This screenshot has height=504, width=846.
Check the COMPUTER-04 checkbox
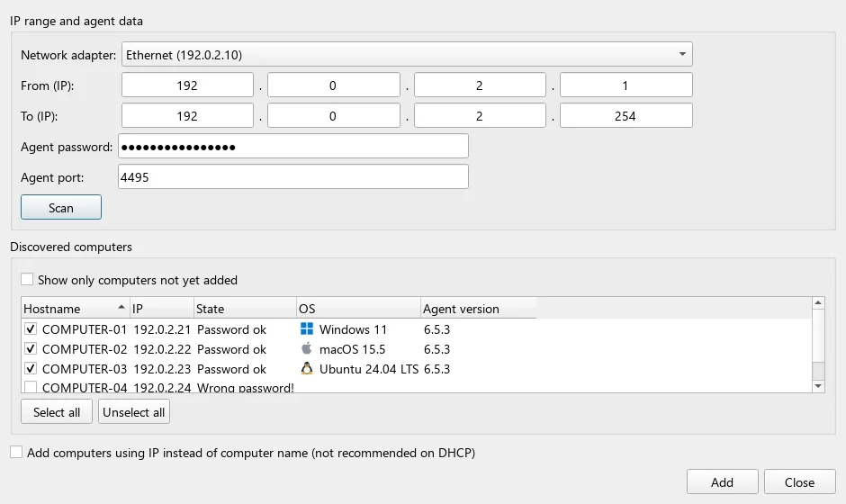(31, 387)
